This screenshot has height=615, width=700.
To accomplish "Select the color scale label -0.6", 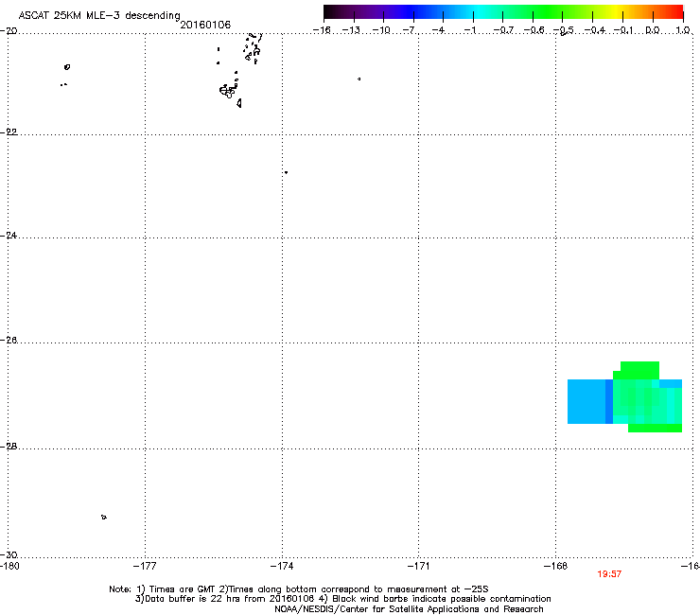I will coord(533,30).
